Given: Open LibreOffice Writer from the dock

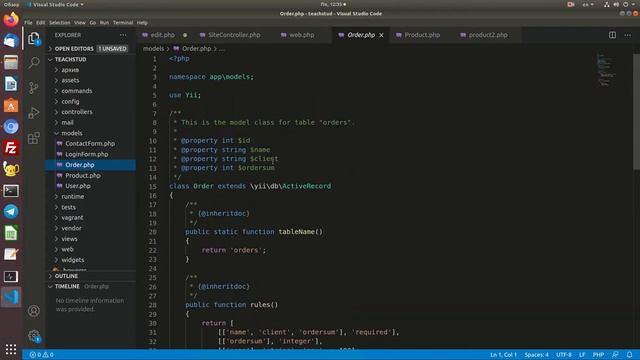Looking at the screenshot, I should click(x=11, y=84).
